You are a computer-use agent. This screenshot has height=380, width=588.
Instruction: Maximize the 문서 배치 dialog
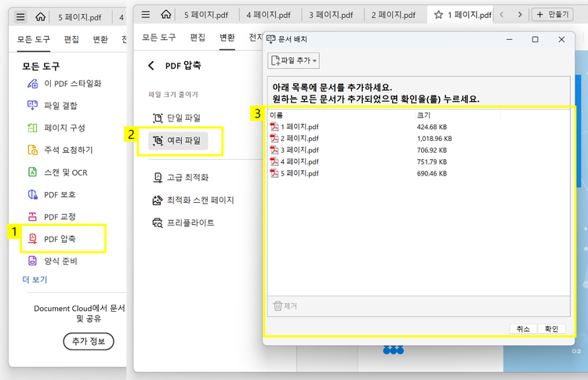535,39
